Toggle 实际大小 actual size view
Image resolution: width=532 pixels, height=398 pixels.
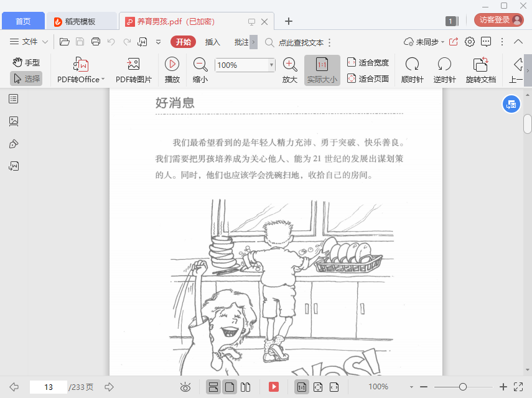click(322, 70)
